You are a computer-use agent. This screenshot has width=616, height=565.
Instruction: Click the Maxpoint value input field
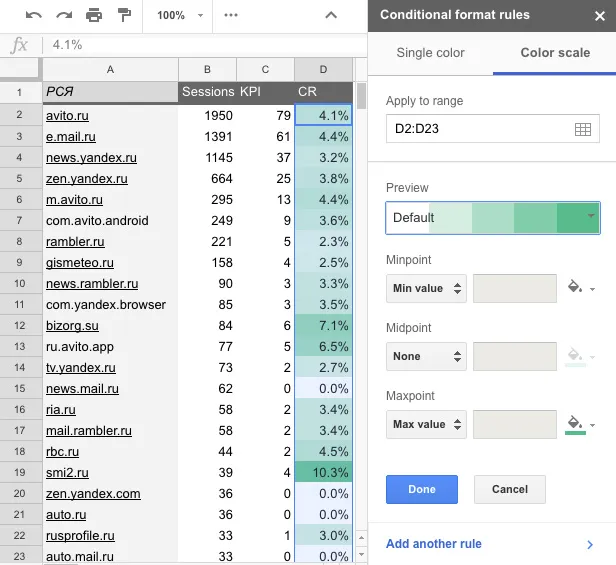click(x=515, y=424)
